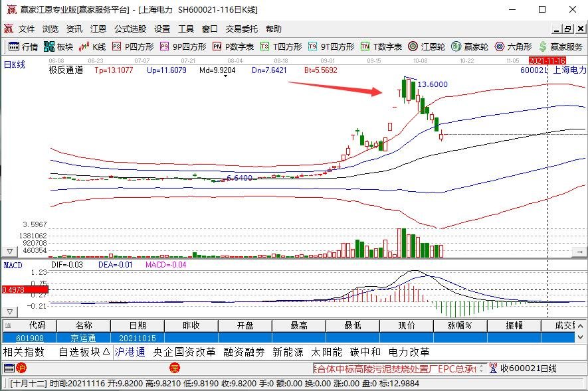Viewport: 588px width, 391px height.
Task: Select the 沪港通 tab
Action: pyautogui.click(x=130, y=352)
